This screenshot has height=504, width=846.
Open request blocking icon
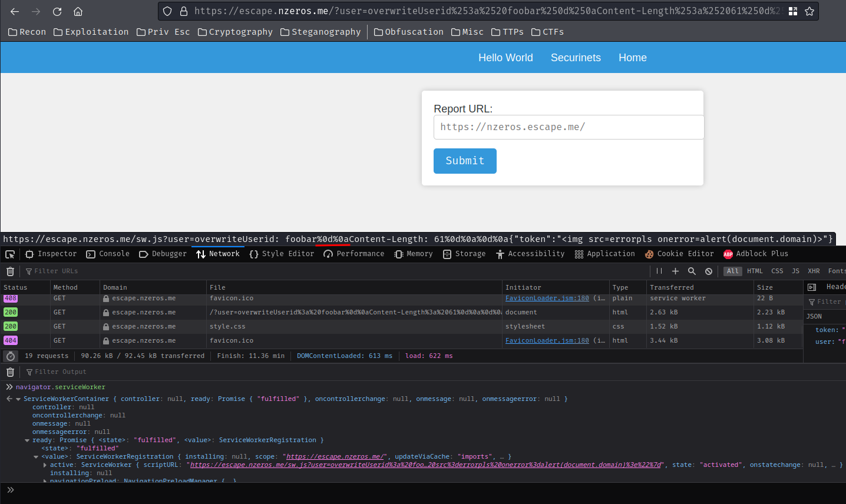709,271
